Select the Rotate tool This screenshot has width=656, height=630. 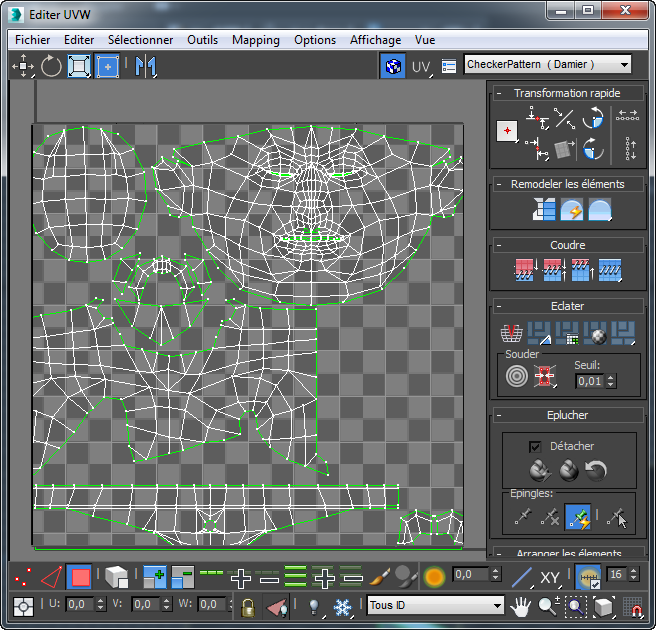[x=50, y=66]
